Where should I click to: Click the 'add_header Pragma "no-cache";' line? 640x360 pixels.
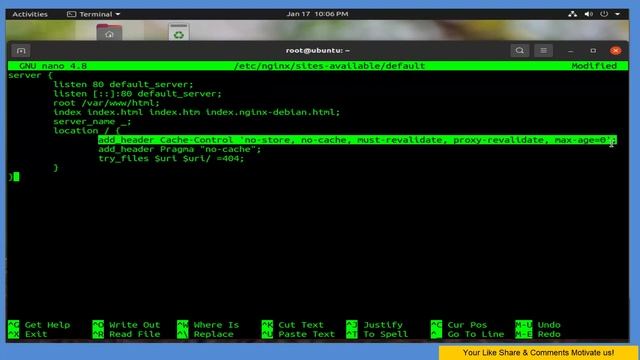point(179,149)
